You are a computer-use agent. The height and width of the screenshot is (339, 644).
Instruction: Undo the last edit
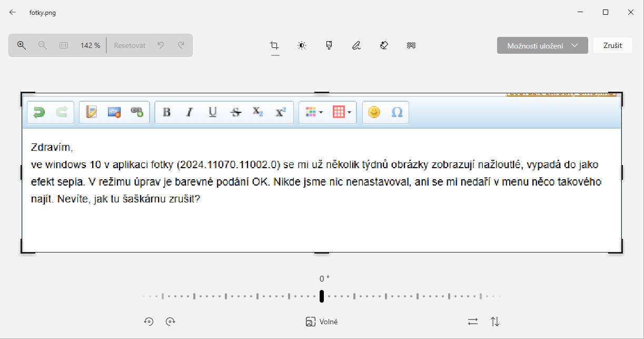161,45
